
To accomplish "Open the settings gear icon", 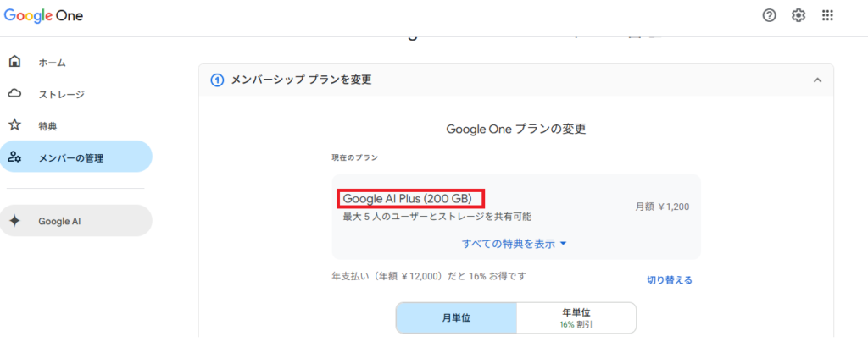I will (798, 15).
